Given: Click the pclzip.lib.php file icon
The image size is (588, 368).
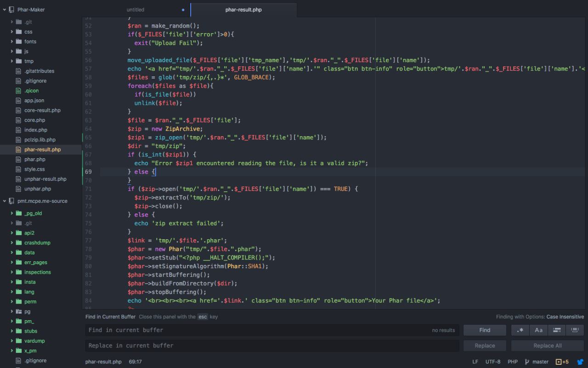Looking at the screenshot, I should click(19, 139).
